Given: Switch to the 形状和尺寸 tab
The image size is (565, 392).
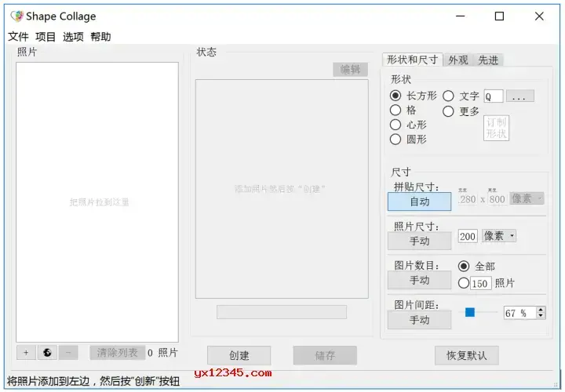Looking at the screenshot, I should (x=413, y=60).
